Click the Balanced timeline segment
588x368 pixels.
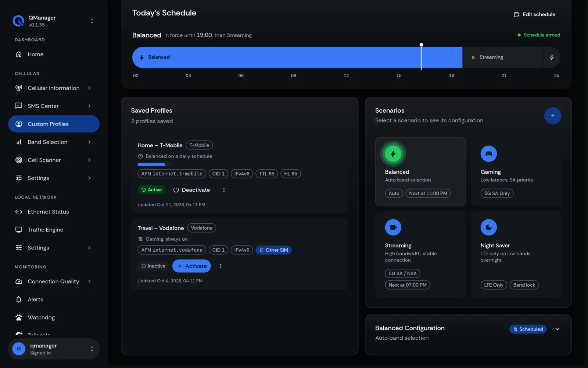[297, 57]
